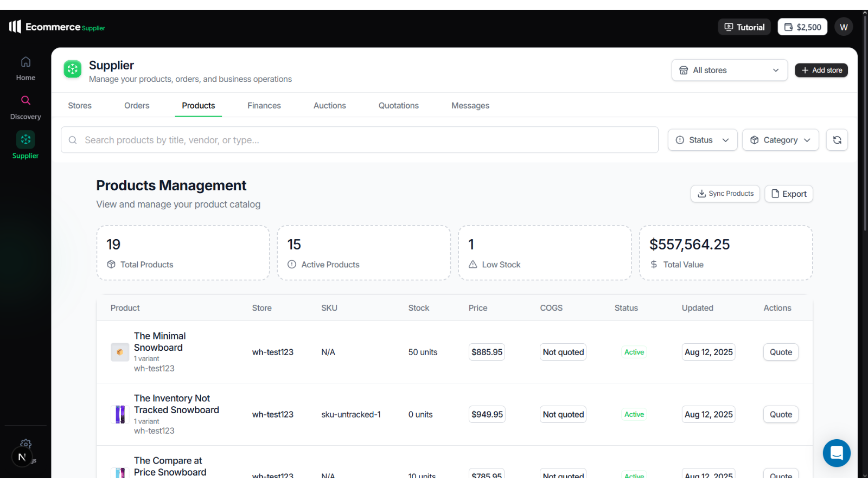This screenshot has height=488, width=868.
Task: Open the Tutorial video guide
Action: [744, 27]
